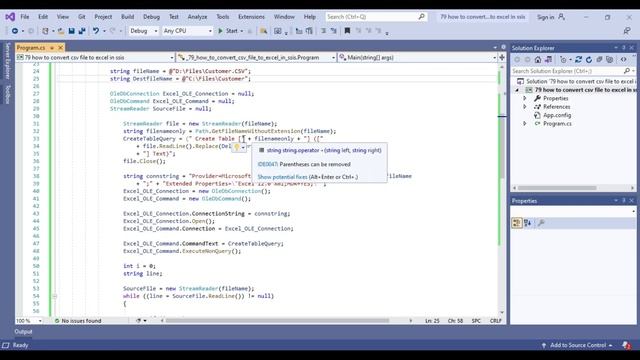Click Collapse All icon in Solution Explorer
Viewport: 640px width, 360px height.
599,60
